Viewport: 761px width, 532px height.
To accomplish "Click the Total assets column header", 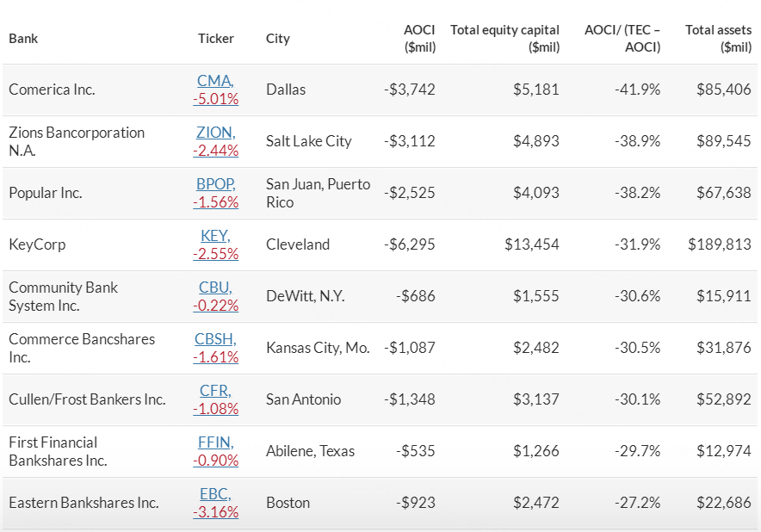I will coord(718,39).
